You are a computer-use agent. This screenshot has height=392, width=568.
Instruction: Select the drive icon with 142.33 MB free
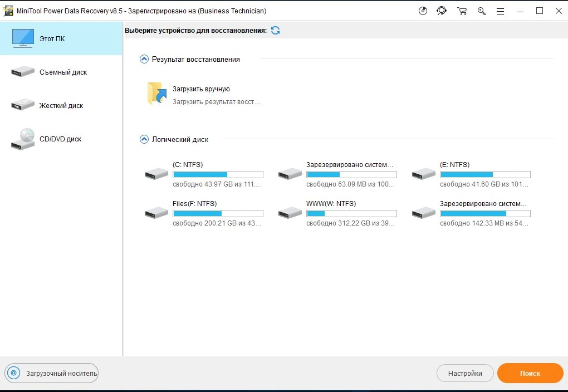[x=423, y=213]
